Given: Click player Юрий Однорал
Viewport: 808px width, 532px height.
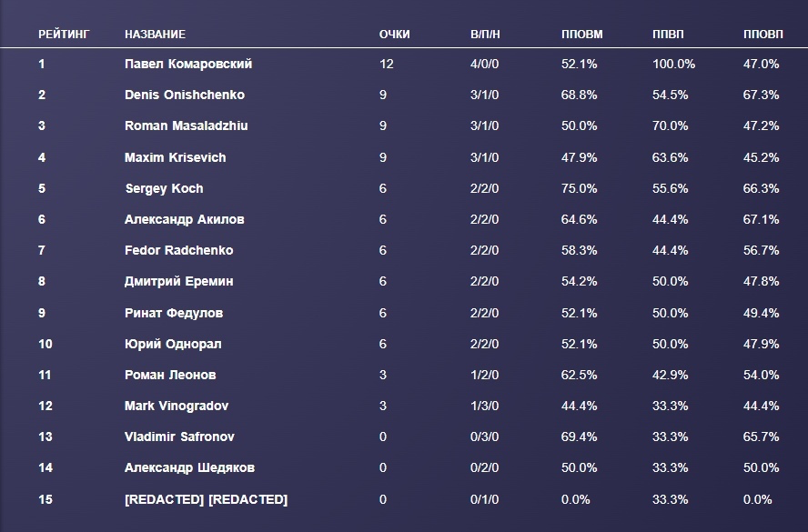Looking at the screenshot, I should tap(173, 344).
